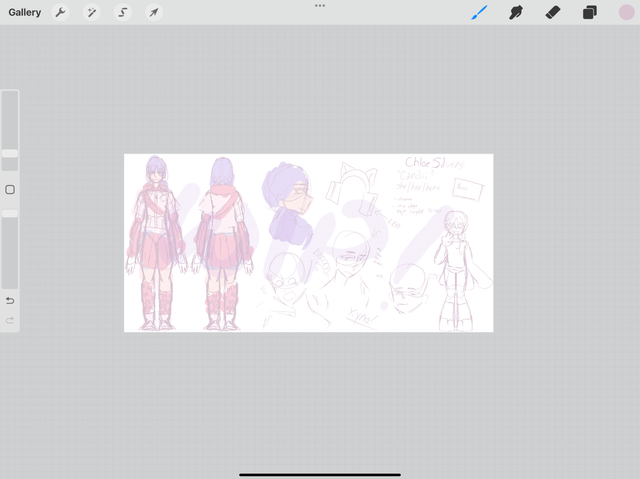This screenshot has height=479, width=640.
Task: Select the Eraser tool
Action: pyautogui.click(x=553, y=12)
